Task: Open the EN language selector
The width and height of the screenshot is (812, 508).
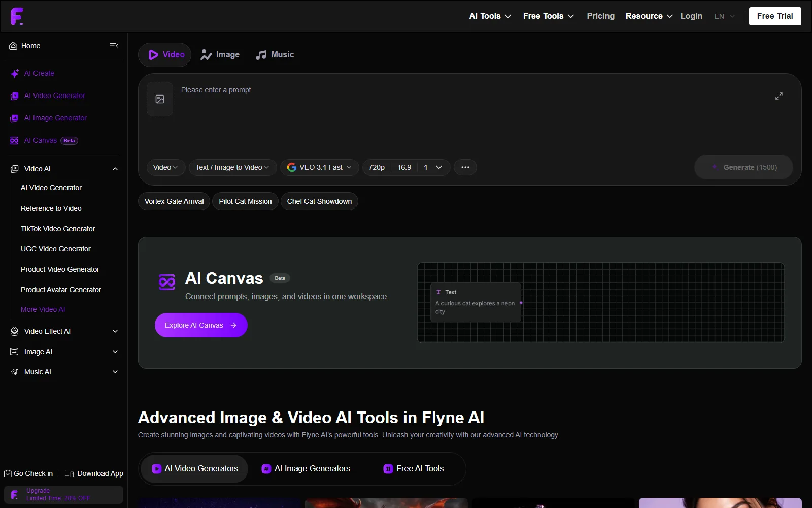Action: pyautogui.click(x=724, y=16)
